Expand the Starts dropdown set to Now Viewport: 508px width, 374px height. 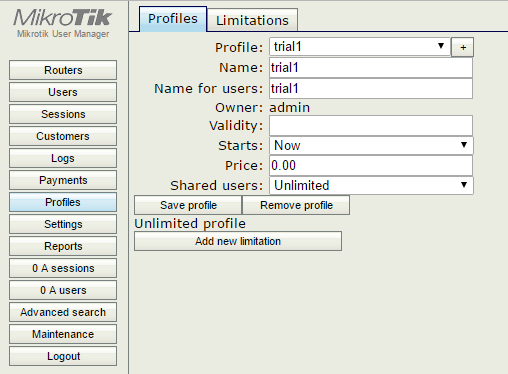pyautogui.click(x=371, y=145)
